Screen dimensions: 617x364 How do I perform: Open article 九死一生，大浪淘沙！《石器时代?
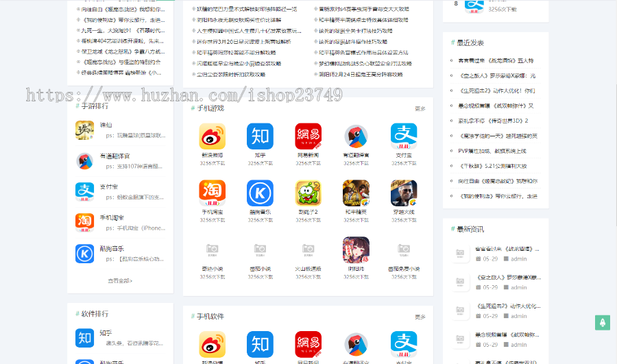pos(123,30)
